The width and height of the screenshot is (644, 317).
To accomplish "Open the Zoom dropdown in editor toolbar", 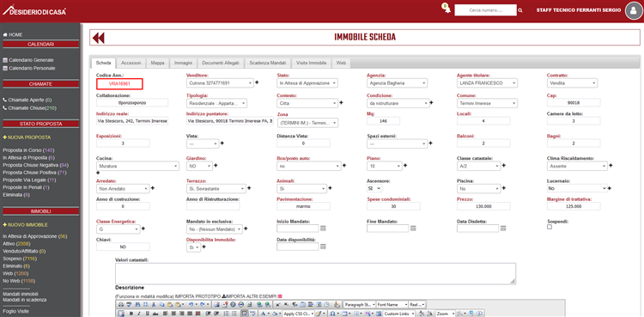I will pos(445,314).
